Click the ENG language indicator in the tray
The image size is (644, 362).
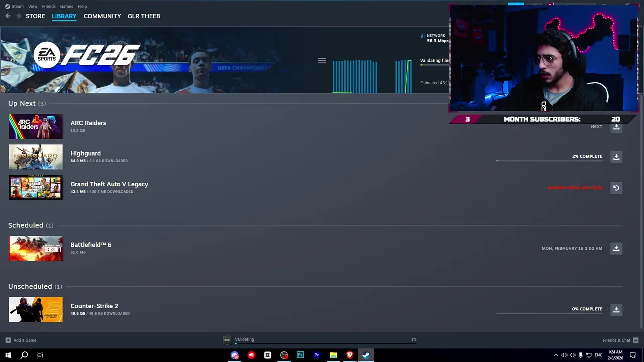coord(598,355)
